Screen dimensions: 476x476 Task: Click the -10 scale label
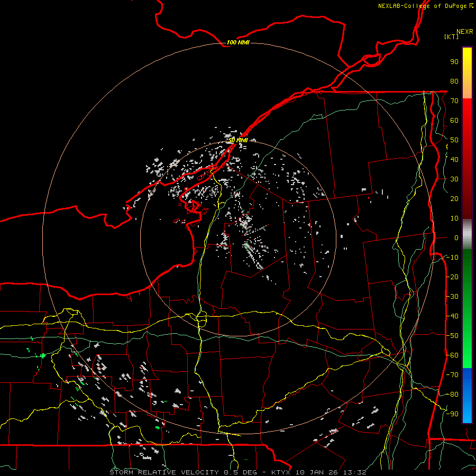tap(452, 258)
